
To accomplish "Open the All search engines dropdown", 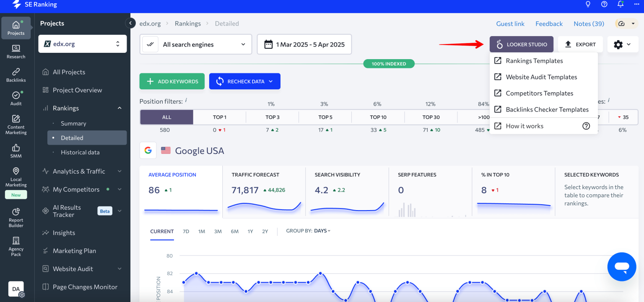I will (195, 44).
